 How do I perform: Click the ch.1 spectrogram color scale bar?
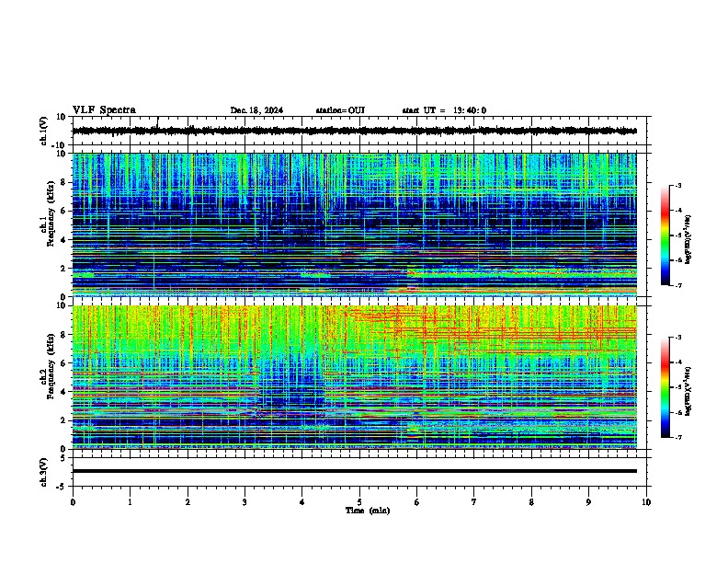665,236
